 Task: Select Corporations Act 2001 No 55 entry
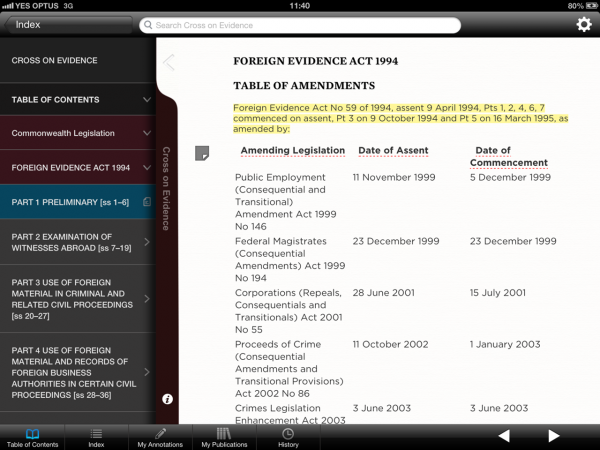coord(289,311)
